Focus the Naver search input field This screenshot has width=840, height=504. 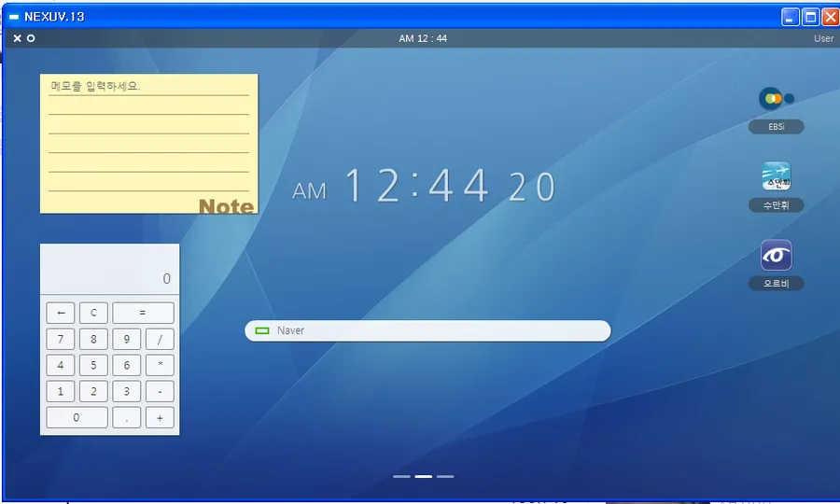pyautogui.click(x=427, y=330)
